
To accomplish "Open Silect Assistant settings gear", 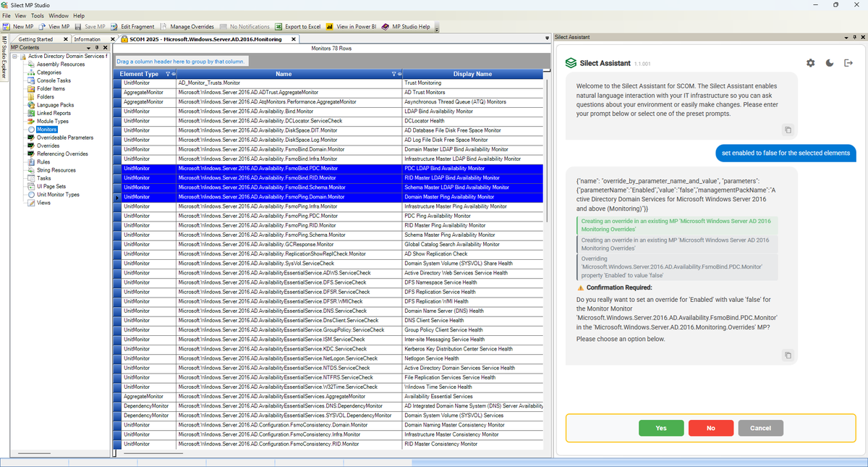I will pyautogui.click(x=811, y=63).
